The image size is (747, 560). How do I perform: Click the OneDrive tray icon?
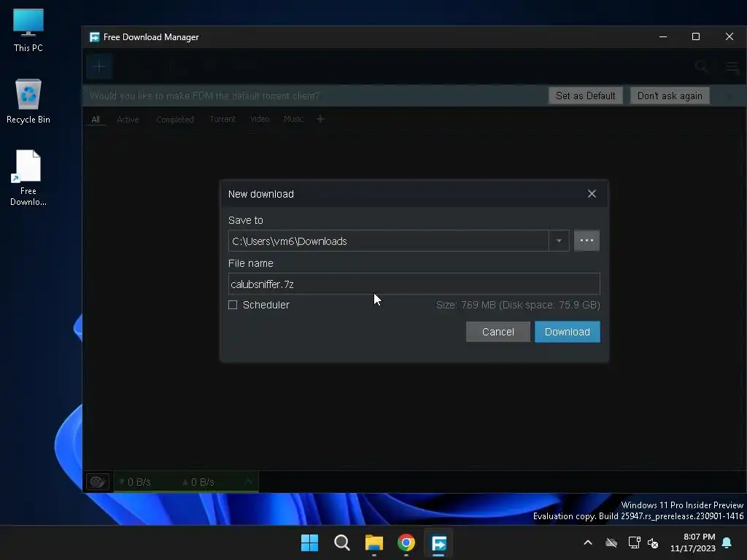tap(611, 542)
